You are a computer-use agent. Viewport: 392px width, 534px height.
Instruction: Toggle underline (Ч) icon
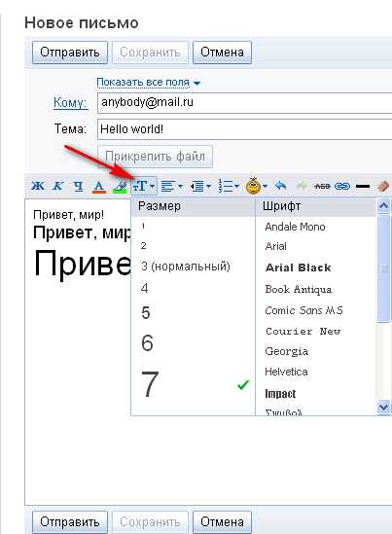pyautogui.click(x=79, y=187)
